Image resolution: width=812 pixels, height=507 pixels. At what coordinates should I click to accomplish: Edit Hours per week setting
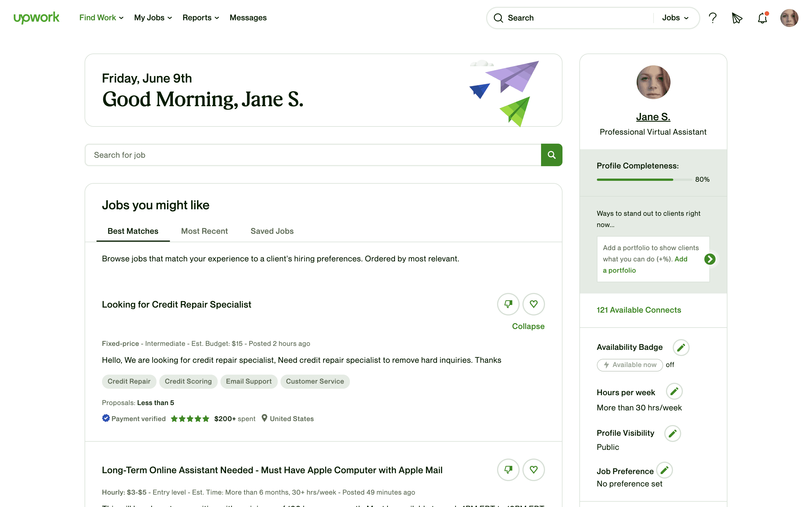pyautogui.click(x=674, y=391)
